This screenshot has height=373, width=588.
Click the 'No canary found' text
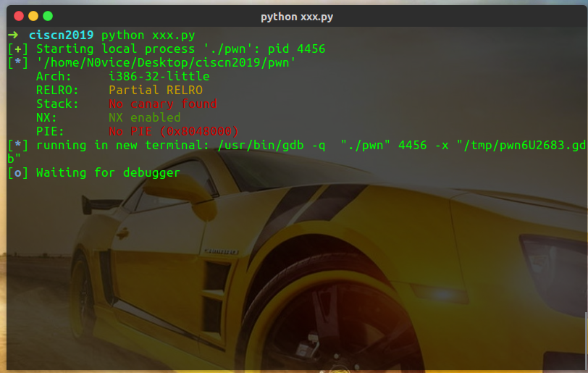tap(163, 104)
